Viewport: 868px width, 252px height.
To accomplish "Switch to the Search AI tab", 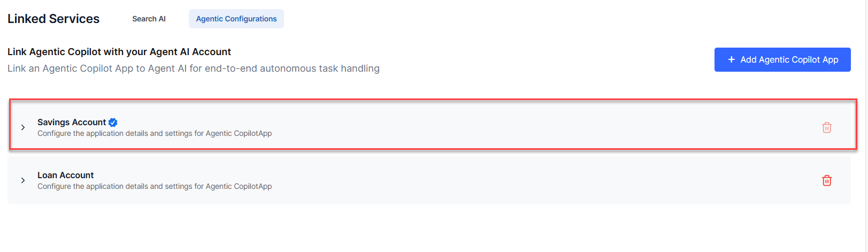I will click(x=149, y=19).
